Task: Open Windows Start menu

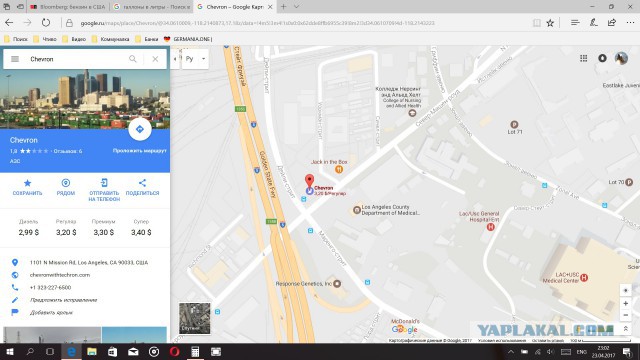Action: (9, 351)
